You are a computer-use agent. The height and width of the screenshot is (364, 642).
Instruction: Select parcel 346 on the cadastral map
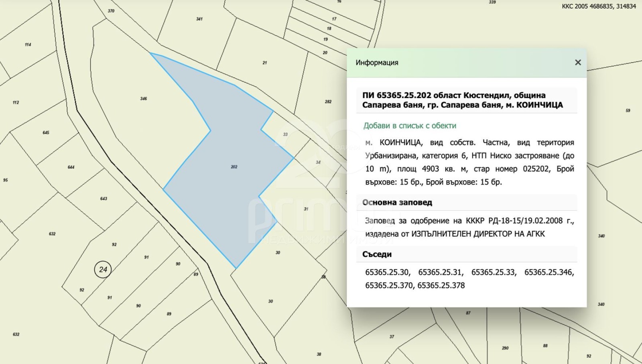click(x=143, y=98)
